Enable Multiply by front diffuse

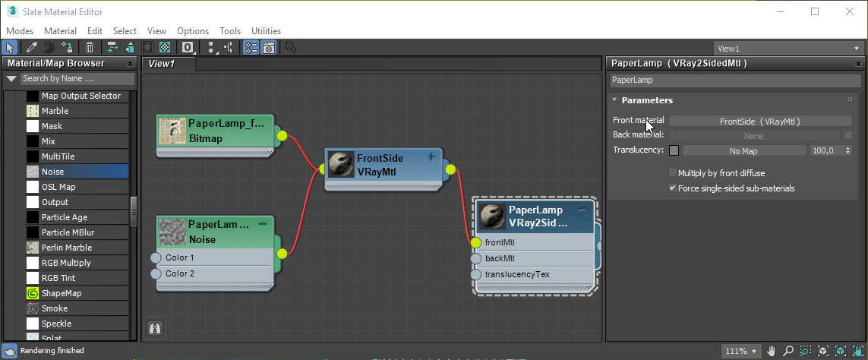[x=673, y=173]
